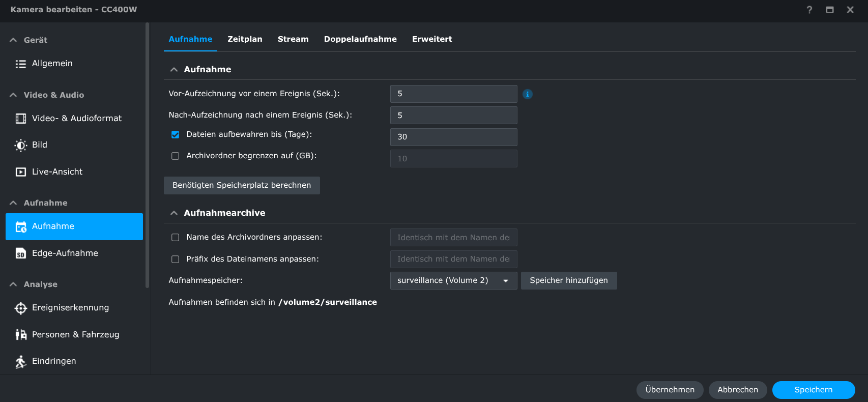Click Benötigten Speicherplatz berechnen button
This screenshot has width=868, height=402.
(x=242, y=185)
